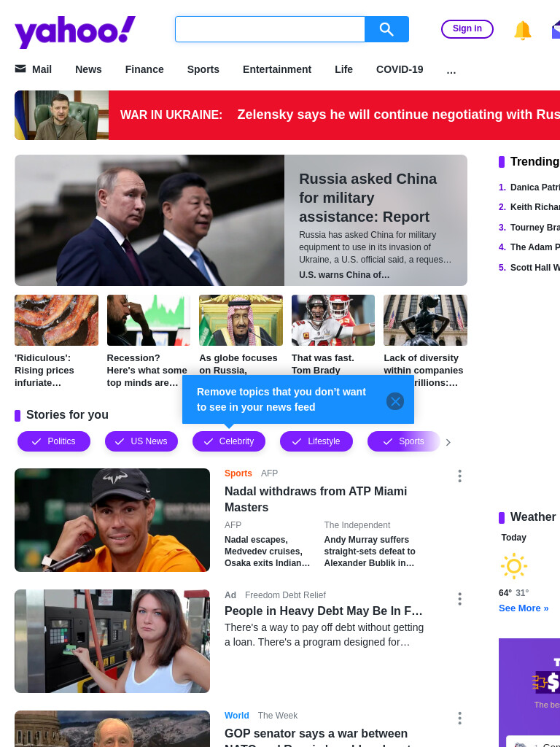Screen dimensions: 560x747
Task: Open People in Heavy Debt ad headline
Action: 324,611
